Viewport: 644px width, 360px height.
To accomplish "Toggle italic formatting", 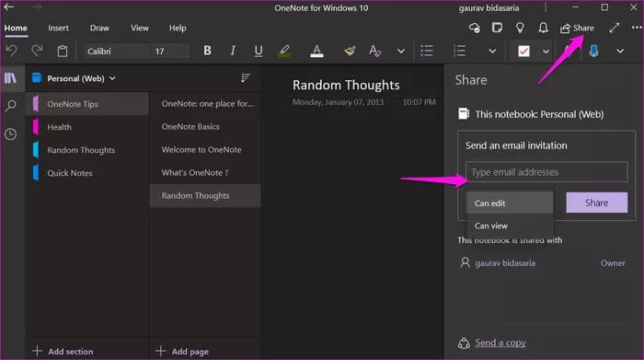I will (x=233, y=51).
